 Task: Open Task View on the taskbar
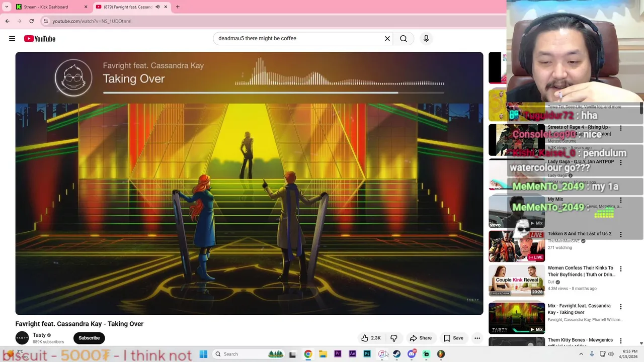(x=292, y=354)
